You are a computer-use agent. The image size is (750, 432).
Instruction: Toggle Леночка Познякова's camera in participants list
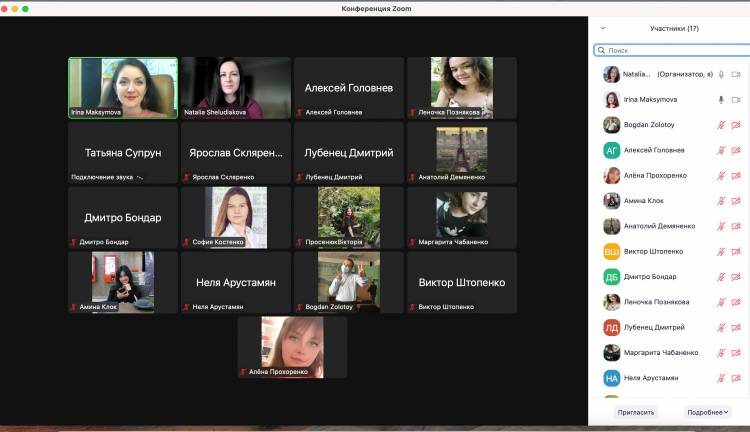coord(736,302)
